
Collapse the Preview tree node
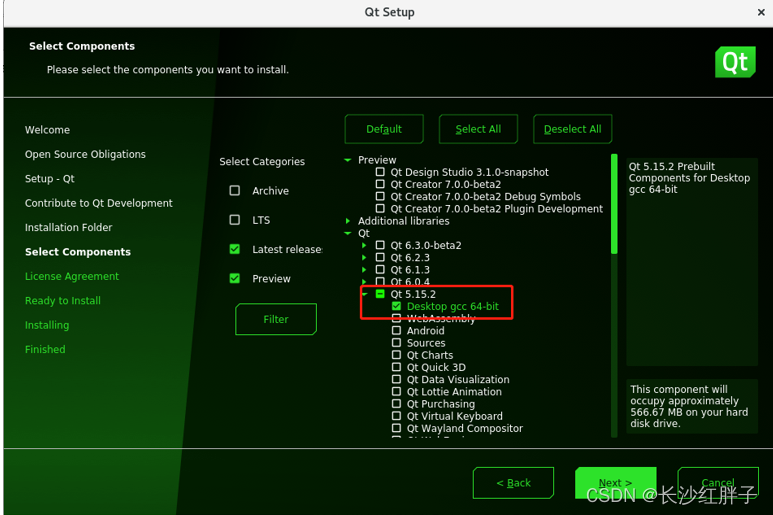[x=348, y=160]
